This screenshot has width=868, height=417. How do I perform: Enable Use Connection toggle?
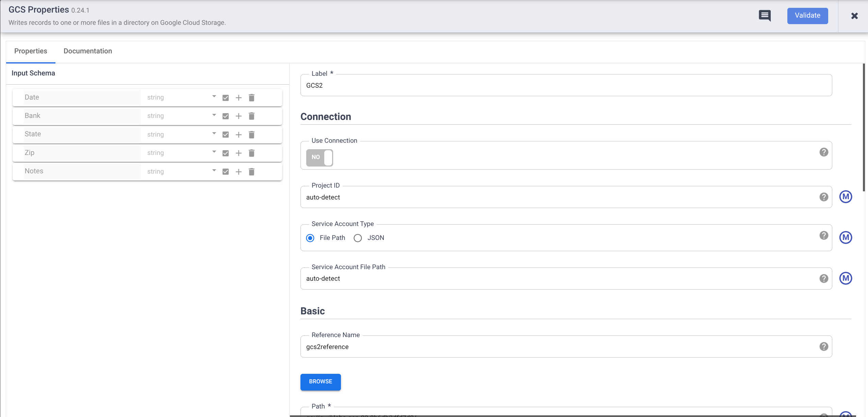[319, 157]
